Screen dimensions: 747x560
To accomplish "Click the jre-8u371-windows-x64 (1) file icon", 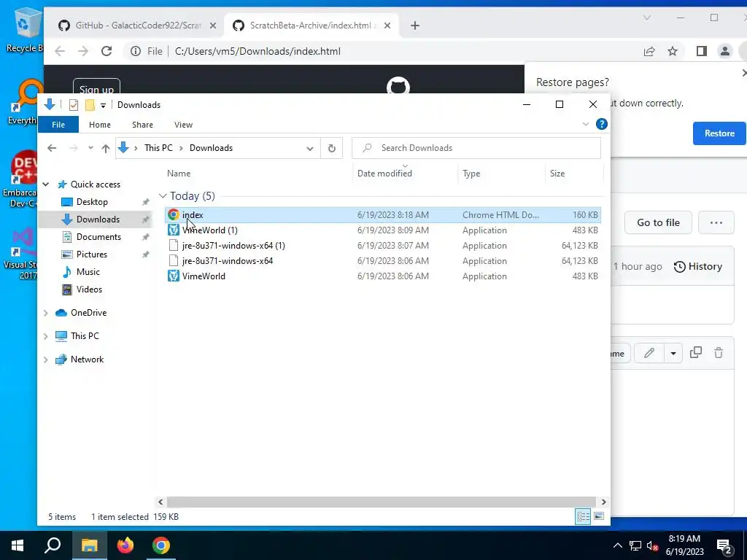I will click(x=174, y=245).
